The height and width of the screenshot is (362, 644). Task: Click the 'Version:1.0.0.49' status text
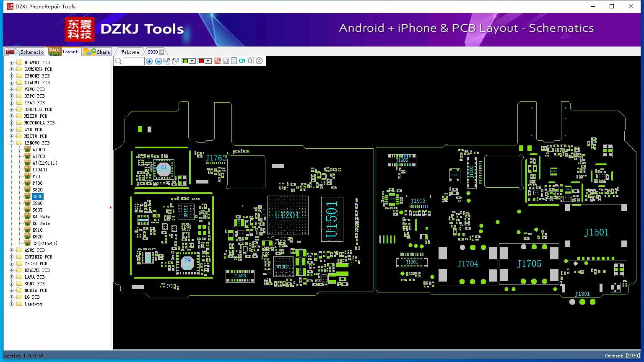[23, 356]
